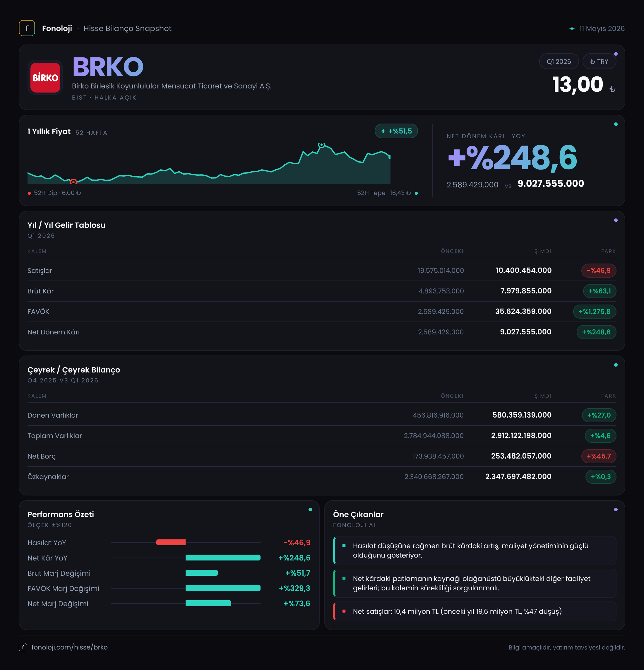The image size is (644, 670).
Task: Click the small Fonoloji icon in footer
Action: click(x=23, y=647)
